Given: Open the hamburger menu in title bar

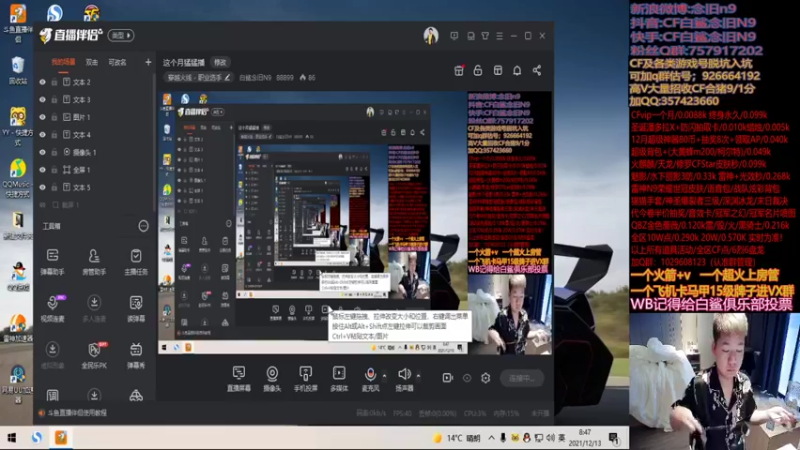Looking at the screenshot, I should coord(499,36).
